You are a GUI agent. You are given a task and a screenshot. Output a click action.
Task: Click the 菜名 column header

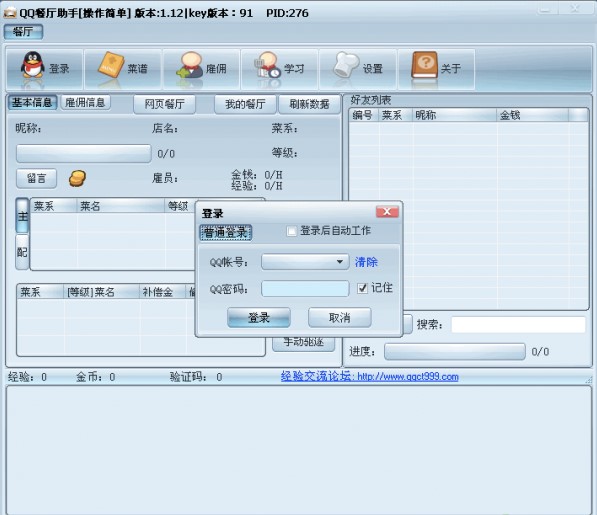[120, 206]
